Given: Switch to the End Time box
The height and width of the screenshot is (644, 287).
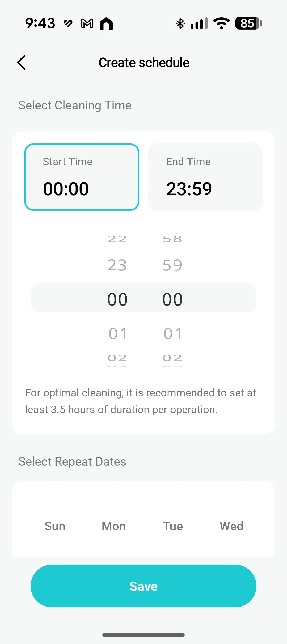Looking at the screenshot, I should tap(205, 177).
